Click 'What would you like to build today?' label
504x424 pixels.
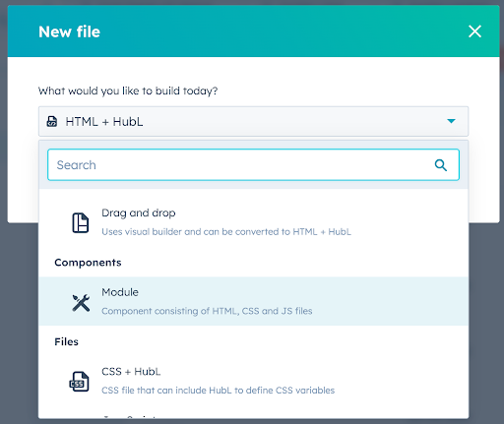[x=128, y=91]
